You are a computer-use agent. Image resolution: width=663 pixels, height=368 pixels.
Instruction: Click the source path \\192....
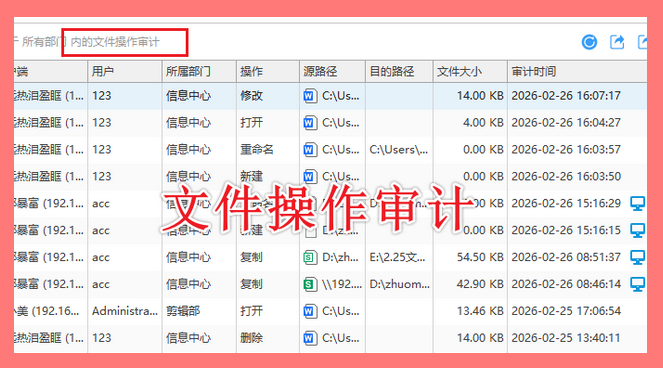tap(342, 284)
